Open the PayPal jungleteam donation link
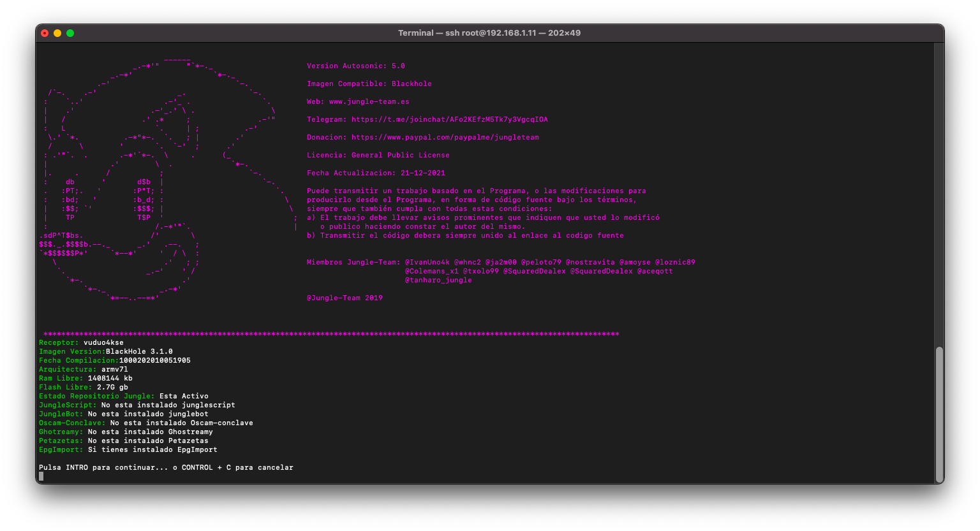 pos(445,138)
